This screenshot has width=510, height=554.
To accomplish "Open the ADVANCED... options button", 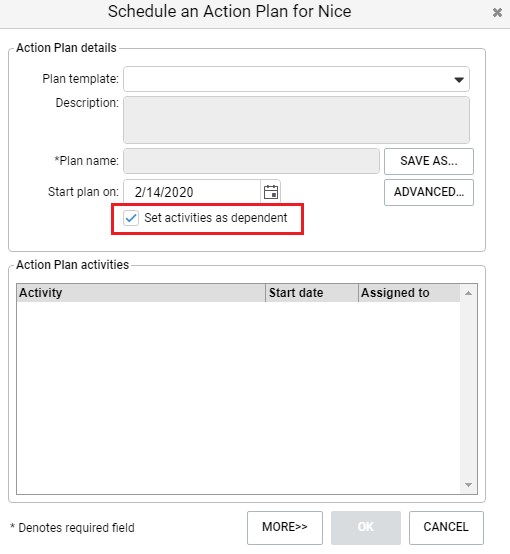I will (429, 192).
